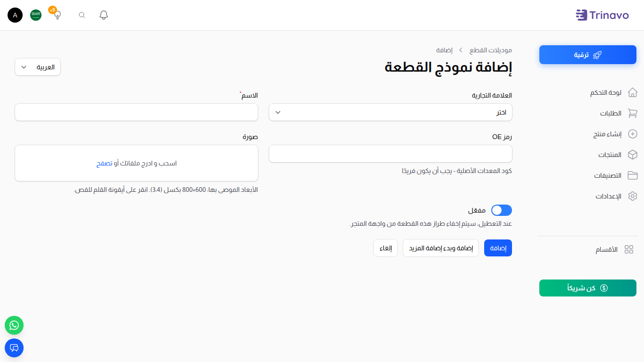Open the user avatar A menu
The width and height of the screenshot is (644, 362).
[x=15, y=15]
